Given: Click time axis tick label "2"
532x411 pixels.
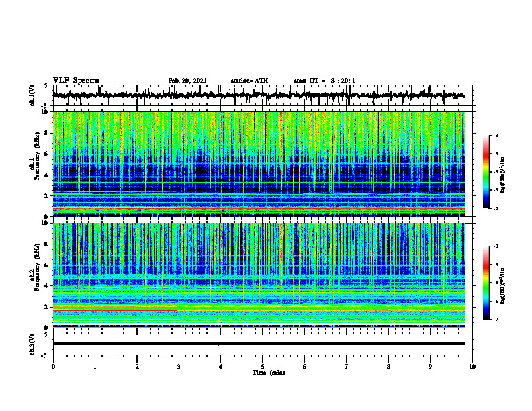Looking at the screenshot, I should [x=137, y=367].
